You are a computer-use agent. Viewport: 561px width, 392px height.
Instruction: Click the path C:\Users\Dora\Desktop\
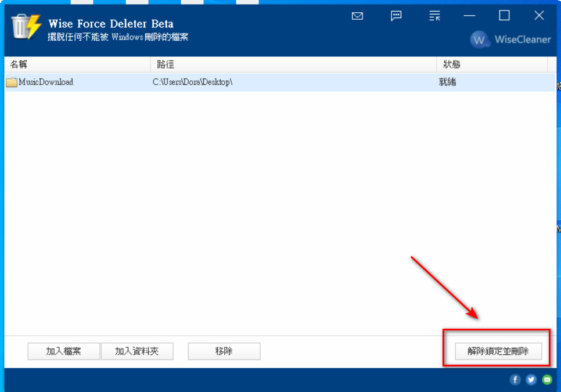[x=192, y=82]
